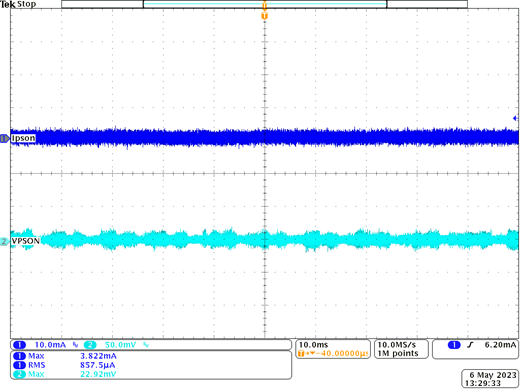Click the date and time readout
The image size is (520, 389).
pos(490,379)
